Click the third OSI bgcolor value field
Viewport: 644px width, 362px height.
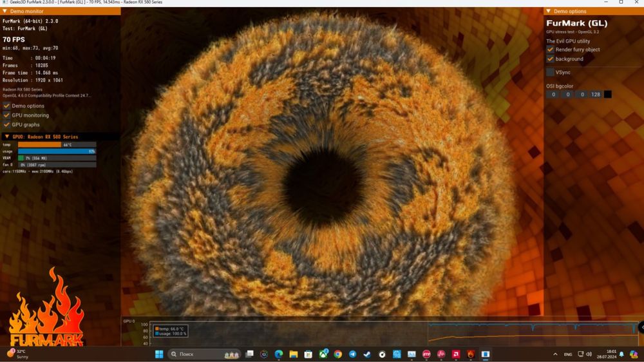[582, 95]
